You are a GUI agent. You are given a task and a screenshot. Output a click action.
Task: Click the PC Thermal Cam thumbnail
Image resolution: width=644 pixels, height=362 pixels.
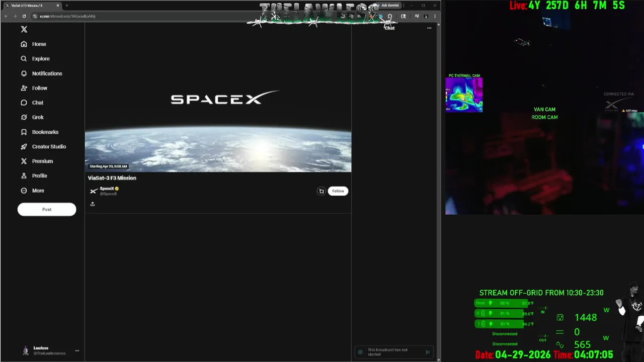click(x=464, y=95)
